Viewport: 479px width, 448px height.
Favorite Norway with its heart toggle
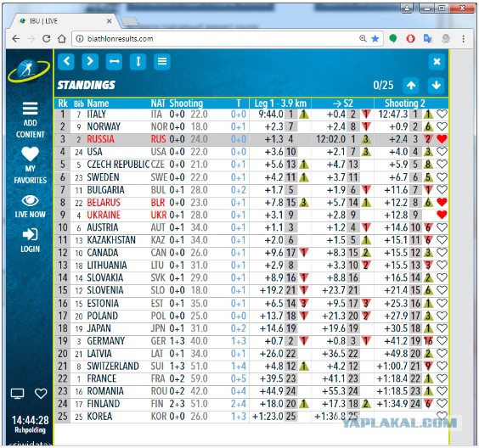click(x=442, y=126)
